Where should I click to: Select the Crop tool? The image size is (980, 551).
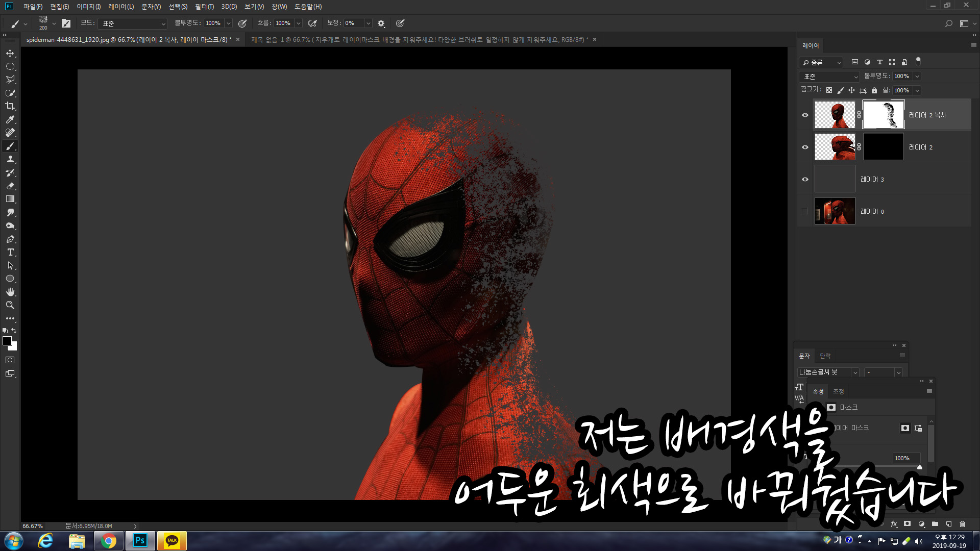[10, 106]
